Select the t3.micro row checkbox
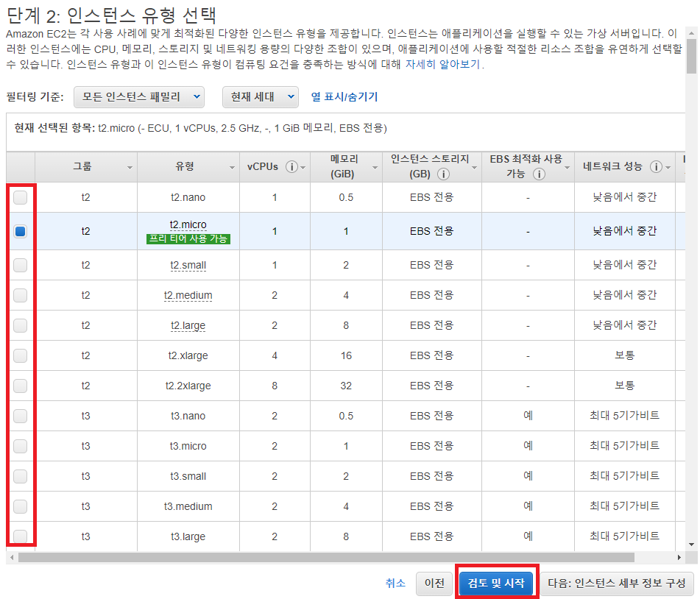700x599 pixels. [x=20, y=446]
